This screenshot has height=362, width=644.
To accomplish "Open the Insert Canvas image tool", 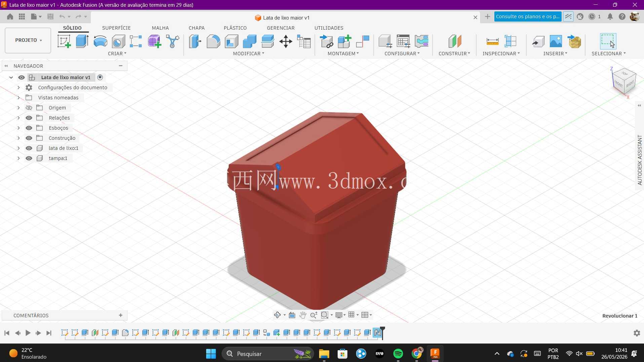I will click(x=556, y=41).
